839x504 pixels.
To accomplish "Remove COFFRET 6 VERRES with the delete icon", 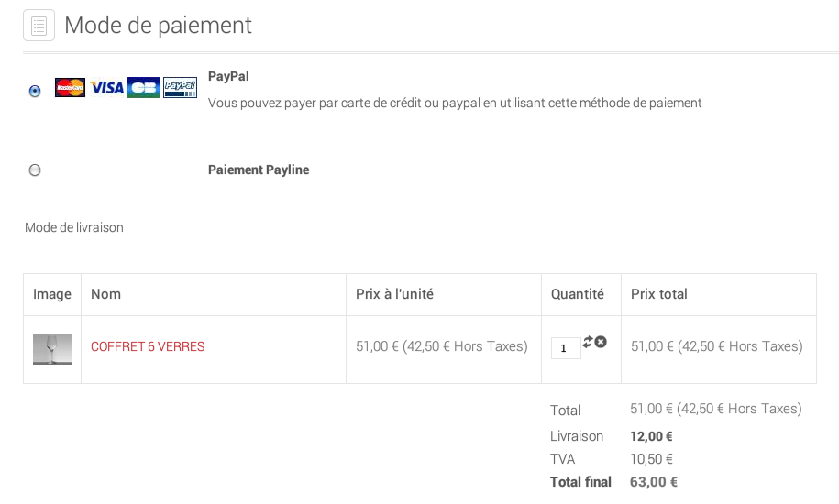I will (601, 342).
